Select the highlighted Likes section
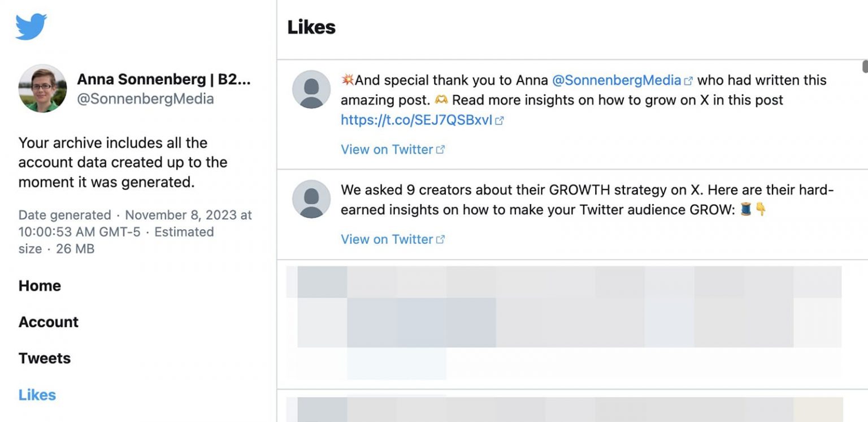The image size is (868, 422). [x=37, y=395]
